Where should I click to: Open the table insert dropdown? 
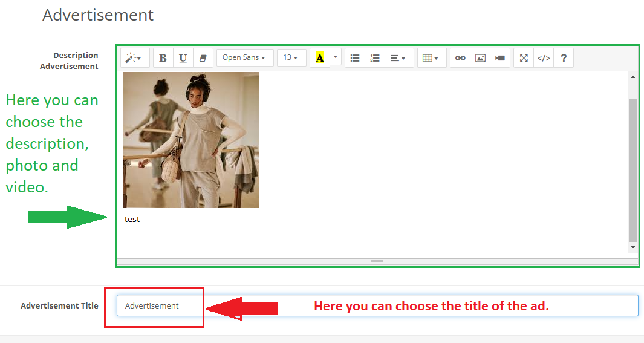pyautogui.click(x=431, y=58)
